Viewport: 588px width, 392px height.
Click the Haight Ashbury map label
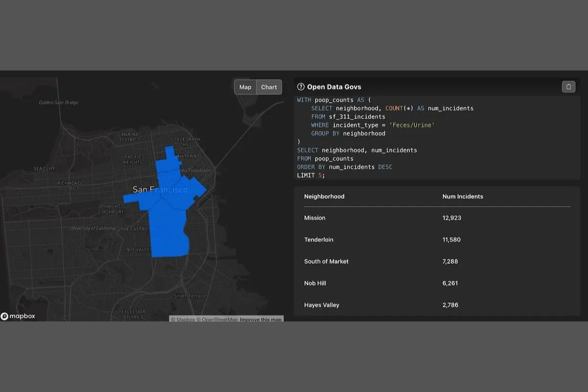113,209
